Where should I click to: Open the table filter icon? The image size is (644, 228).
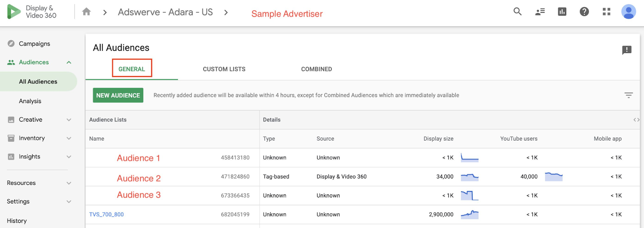click(629, 95)
